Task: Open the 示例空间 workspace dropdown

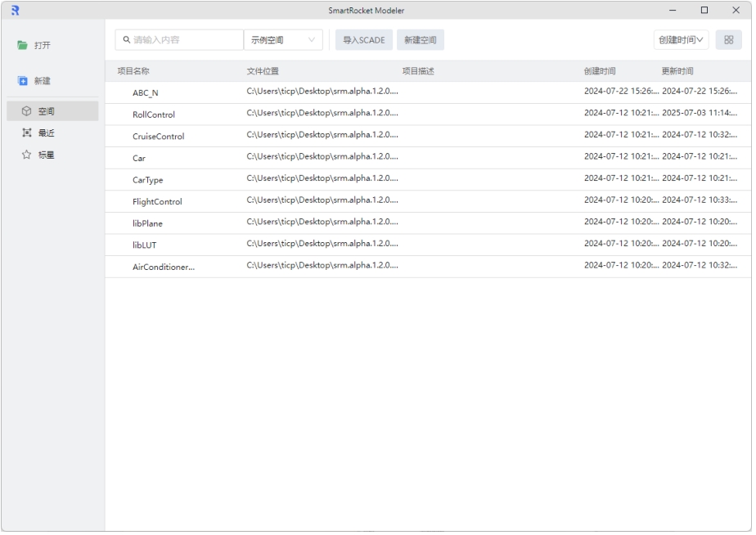Action: (285, 40)
